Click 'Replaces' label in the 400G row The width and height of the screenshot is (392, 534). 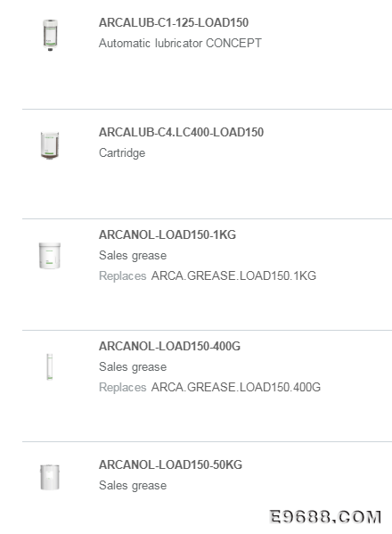123,387
